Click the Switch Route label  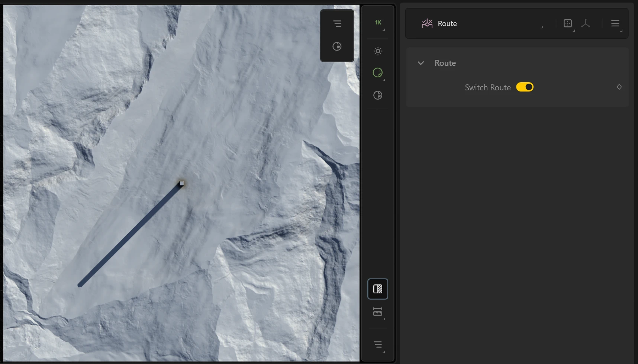487,88
